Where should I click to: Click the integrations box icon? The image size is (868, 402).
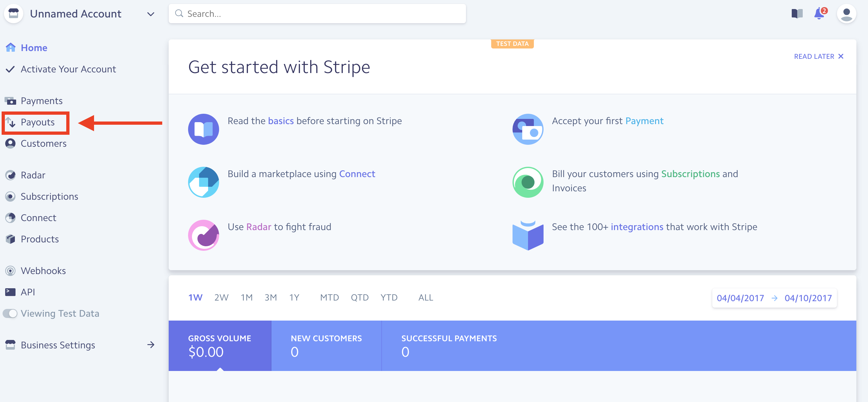[x=528, y=235]
